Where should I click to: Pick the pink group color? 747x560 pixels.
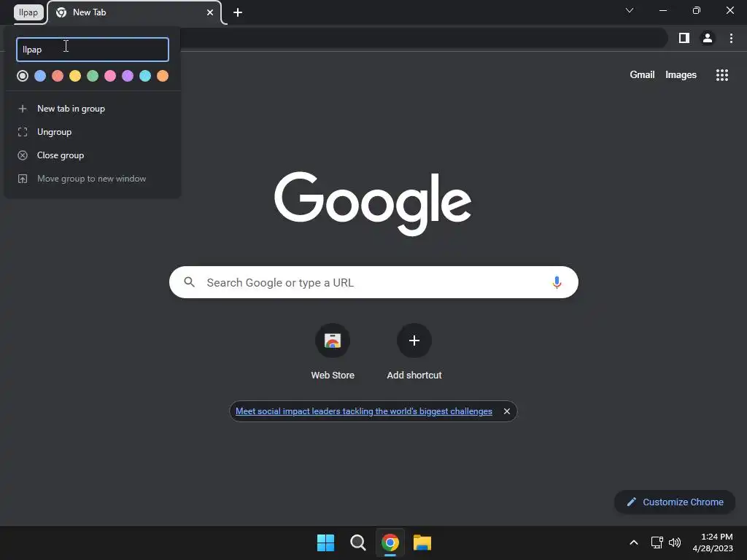pyautogui.click(x=110, y=76)
